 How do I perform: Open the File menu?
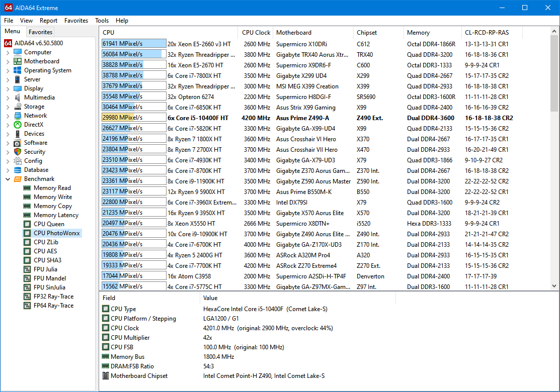pyautogui.click(x=9, y=20)
